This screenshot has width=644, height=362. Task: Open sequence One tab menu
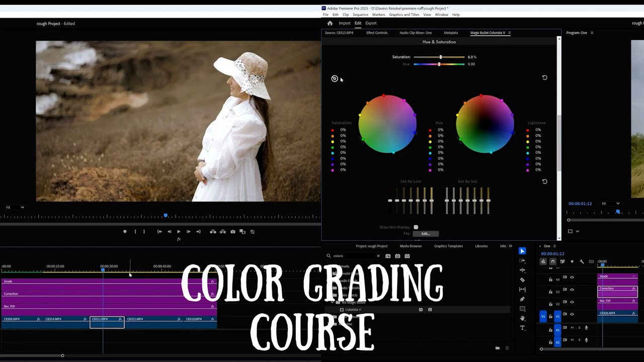pyautogui.click(x=555, y=246)
